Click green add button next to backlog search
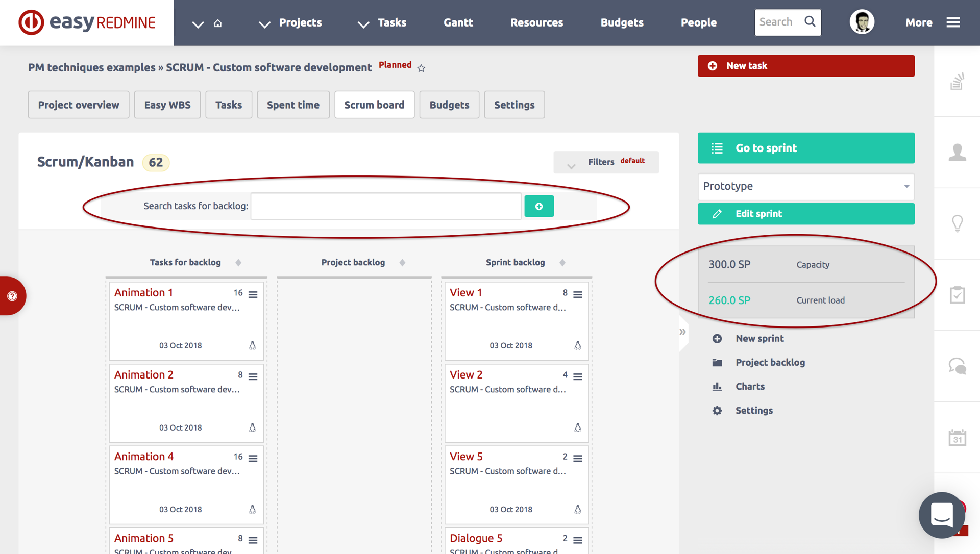This screenshot has height=554, width=980. coord(538,206)
